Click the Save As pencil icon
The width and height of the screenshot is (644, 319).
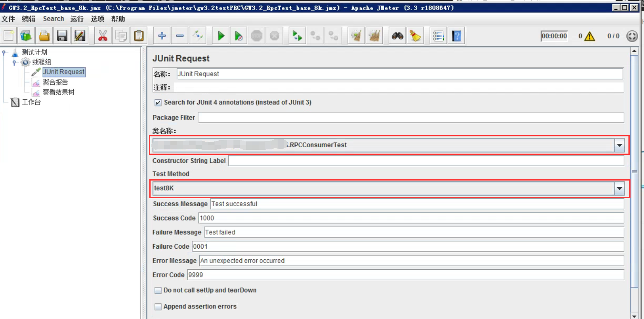tap(80, 36)
